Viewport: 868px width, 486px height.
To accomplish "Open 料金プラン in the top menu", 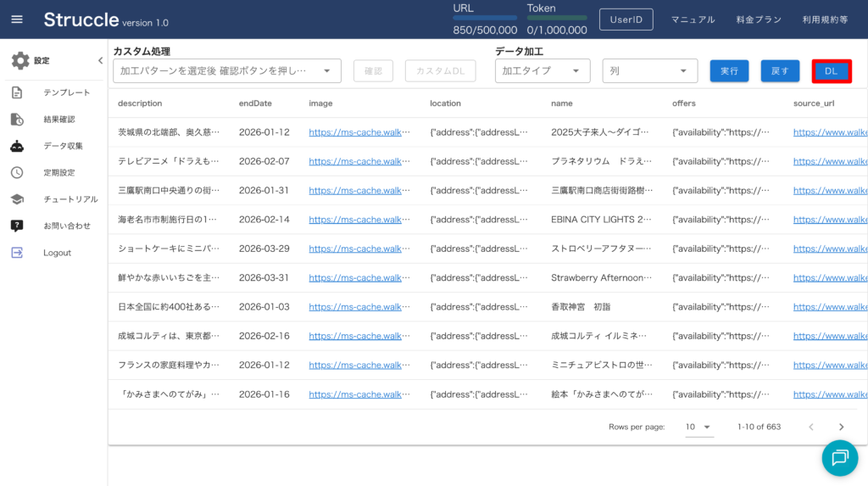I will pyautogui.click(x=758, y=20).
